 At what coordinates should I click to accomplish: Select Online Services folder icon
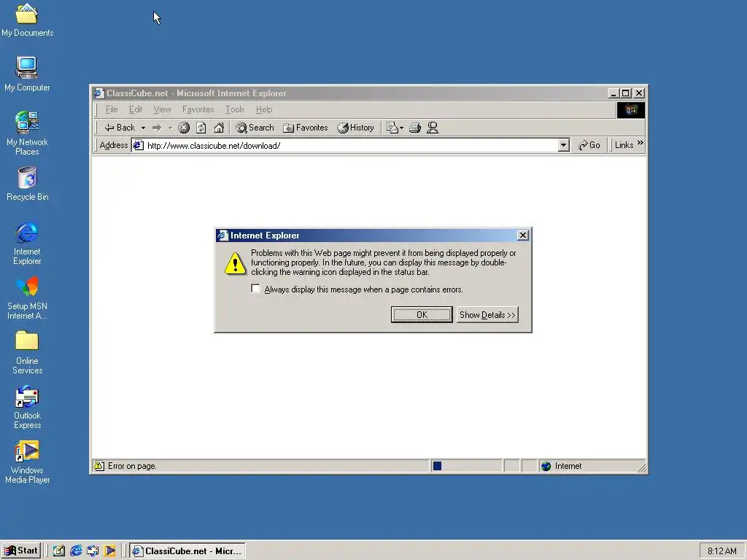(27, 352)
